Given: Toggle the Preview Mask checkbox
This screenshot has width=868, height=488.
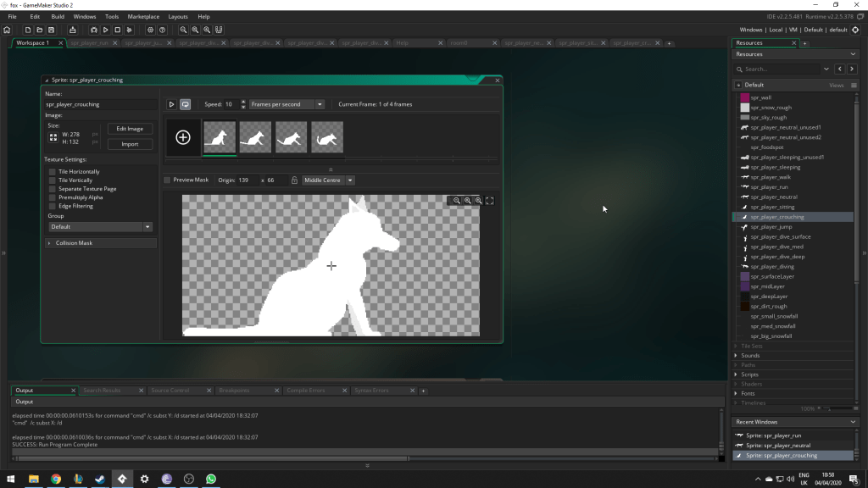Looking at the screenshot, I should click(167, 180).
